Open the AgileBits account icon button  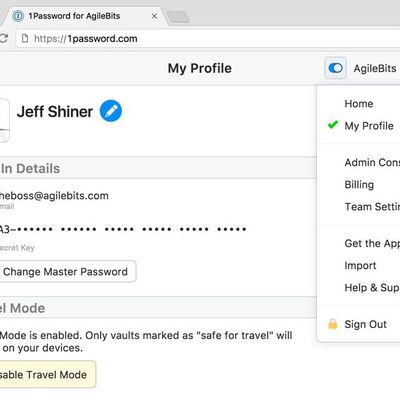335,68
